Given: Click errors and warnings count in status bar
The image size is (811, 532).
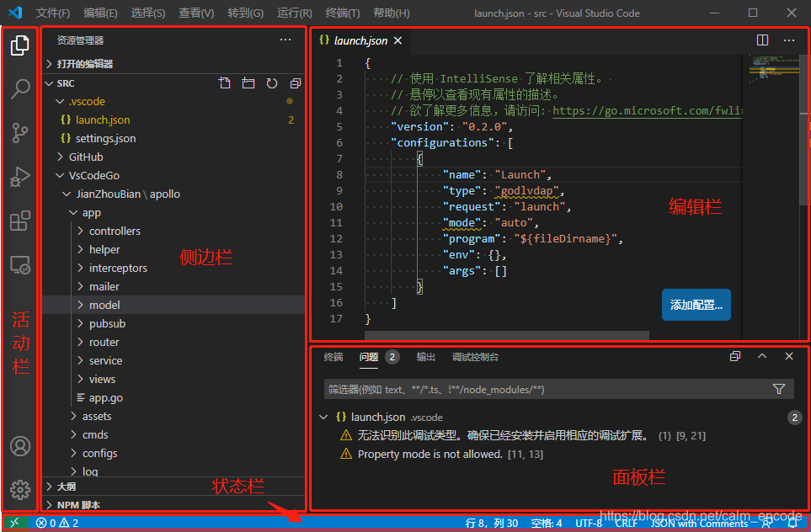Looking at the screenshot, I should 57,523.
